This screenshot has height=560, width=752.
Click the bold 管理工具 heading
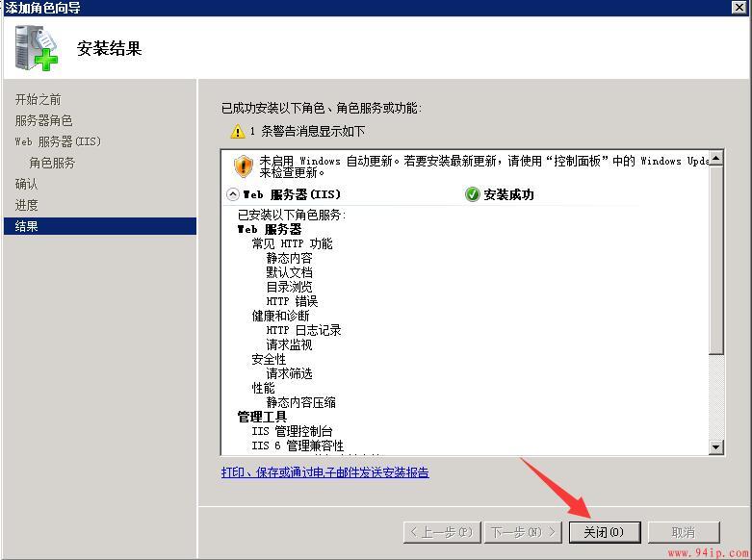point(262,417)
